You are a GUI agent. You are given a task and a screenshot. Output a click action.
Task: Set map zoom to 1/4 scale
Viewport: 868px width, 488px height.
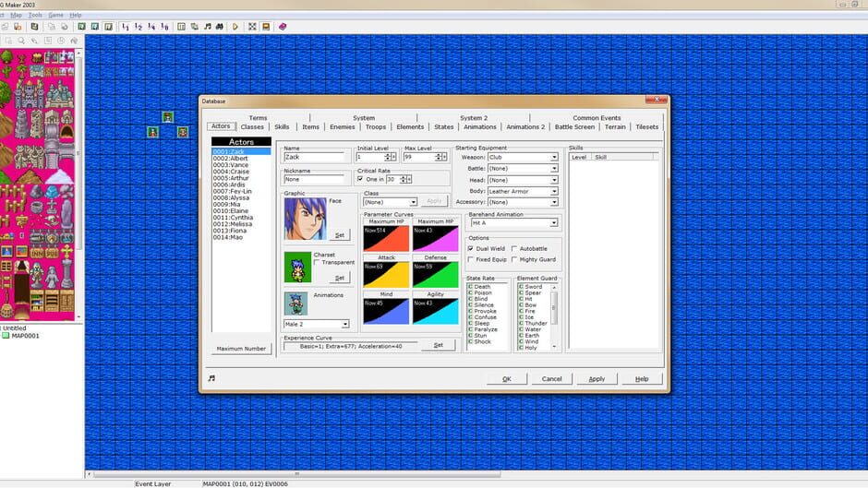[x=151, y=27]
